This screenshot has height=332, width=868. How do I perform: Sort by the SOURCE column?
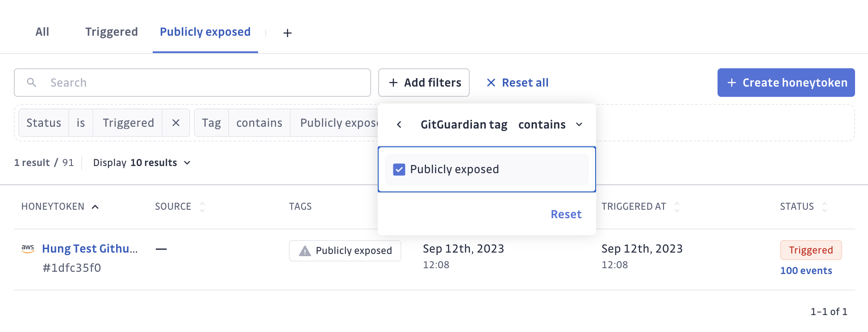179,207
